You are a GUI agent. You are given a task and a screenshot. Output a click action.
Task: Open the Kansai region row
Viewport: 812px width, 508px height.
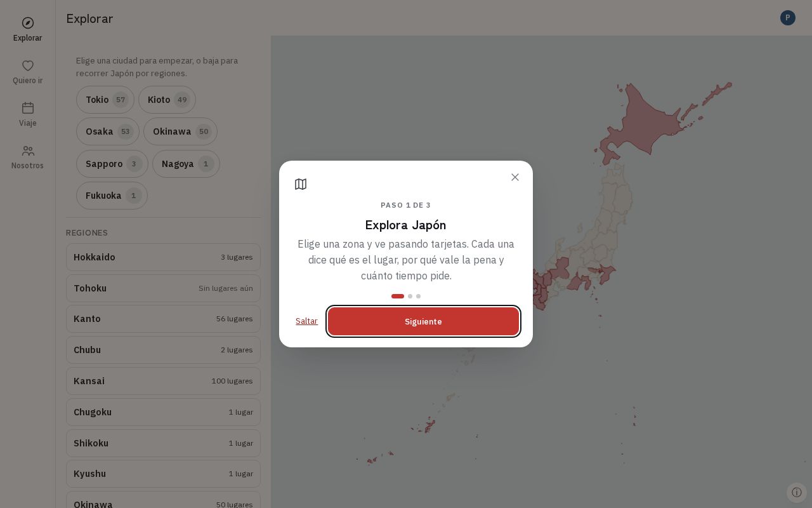point(163,381)
